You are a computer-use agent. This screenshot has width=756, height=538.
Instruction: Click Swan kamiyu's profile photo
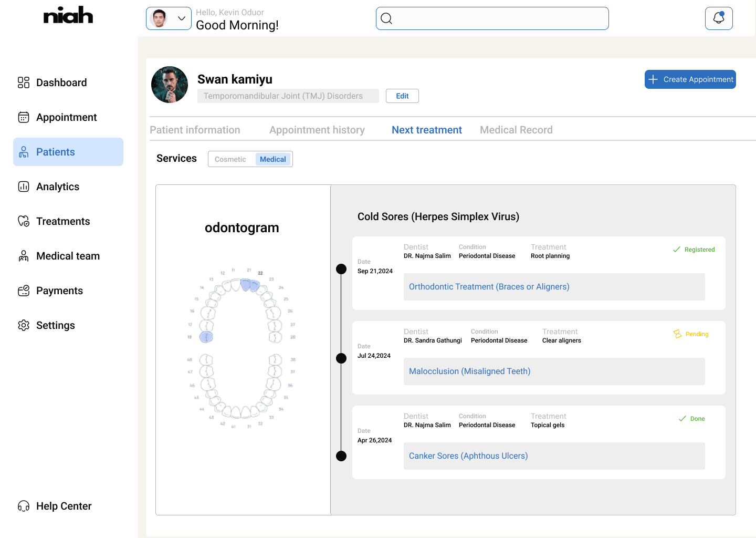point(170,85)
